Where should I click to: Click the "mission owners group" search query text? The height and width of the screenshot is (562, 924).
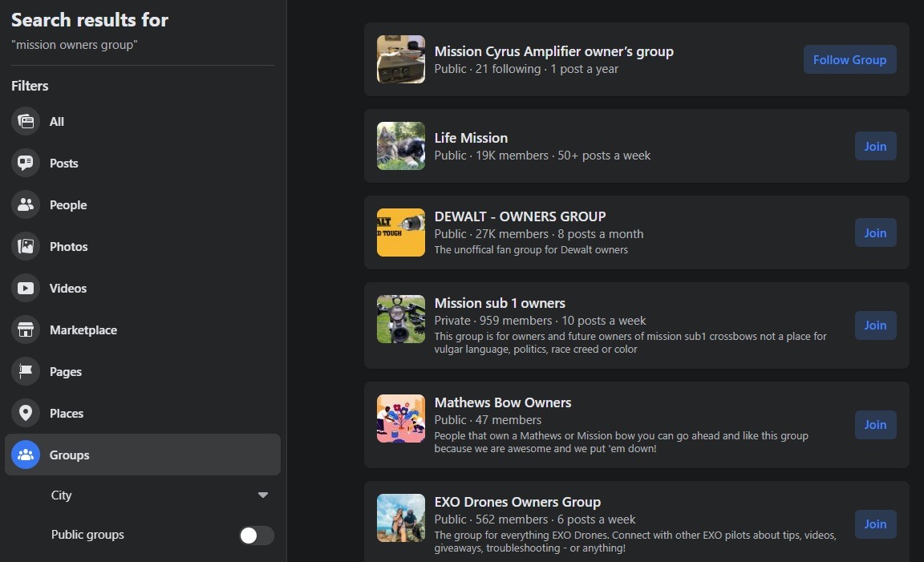(x=75, y=45)
